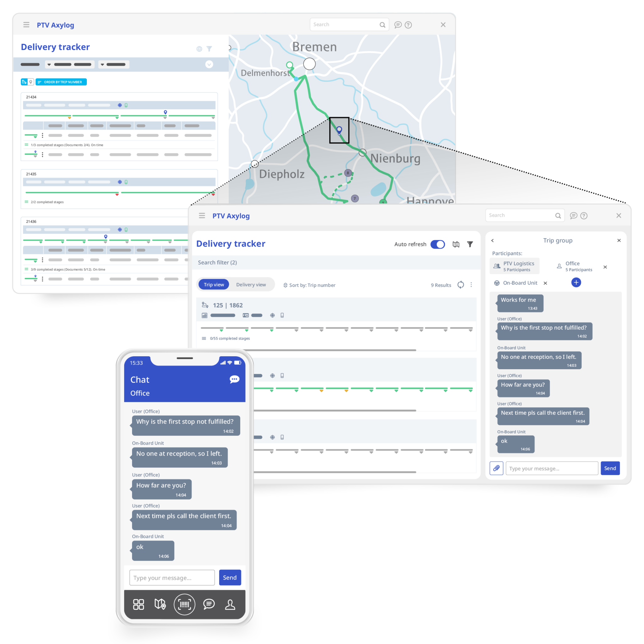
Task: Select the map view icon next to Auto refresh
Action: (x=456, y=244)
